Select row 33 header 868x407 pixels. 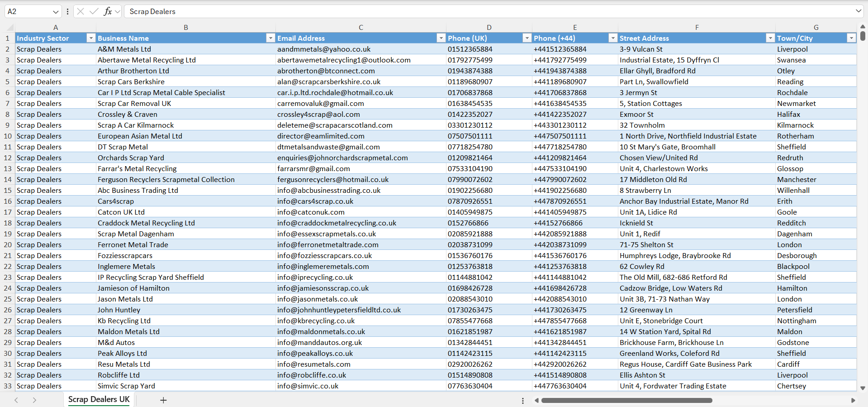point(7,386)
